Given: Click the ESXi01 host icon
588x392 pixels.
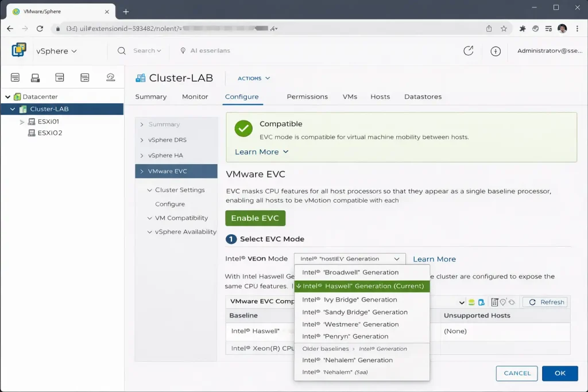Looking at the screenshot, I should 32,122.
